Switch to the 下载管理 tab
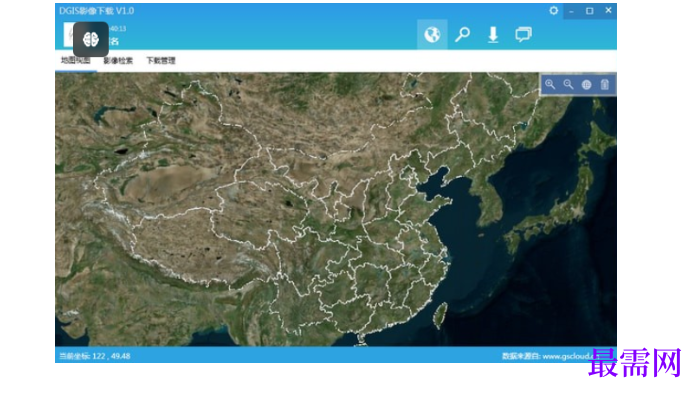The image size is (700, 394). (161, 61)
